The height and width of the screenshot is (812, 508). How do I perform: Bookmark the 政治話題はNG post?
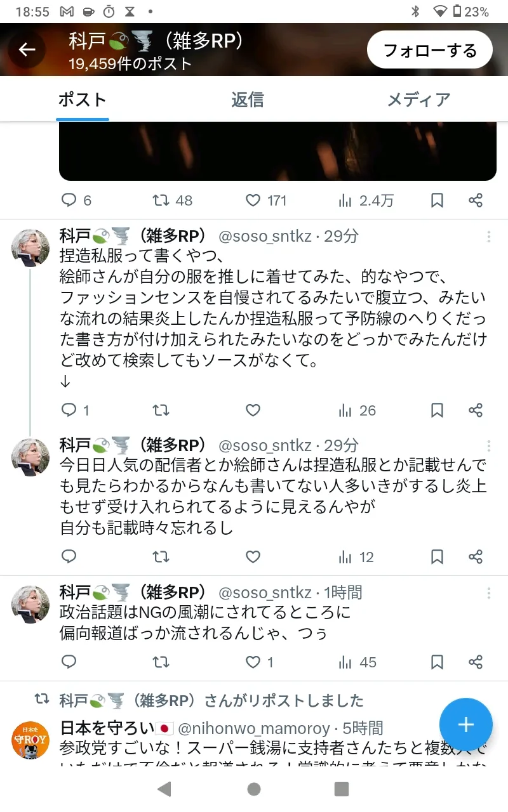point(437,662)
